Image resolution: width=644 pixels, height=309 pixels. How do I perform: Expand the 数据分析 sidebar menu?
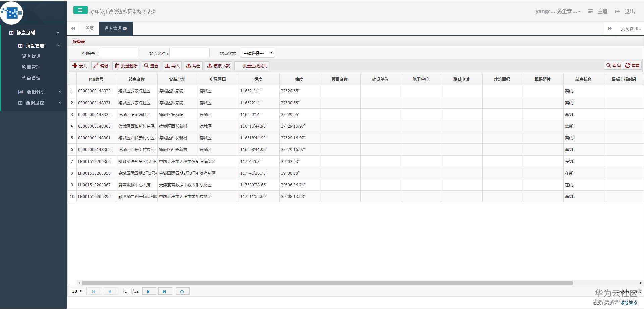click(39, 92)
